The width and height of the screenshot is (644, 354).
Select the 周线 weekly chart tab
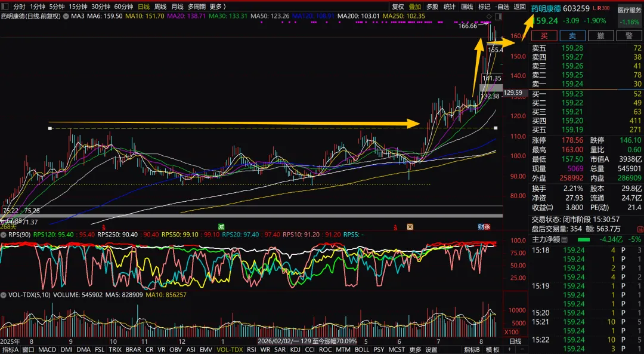click(x=160, y=7)
